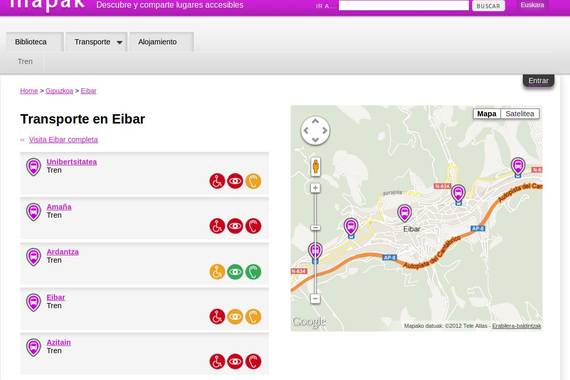Screen dimensions: 570x380
Task: Click the Street View pegman on map
Action: [316, 167]
